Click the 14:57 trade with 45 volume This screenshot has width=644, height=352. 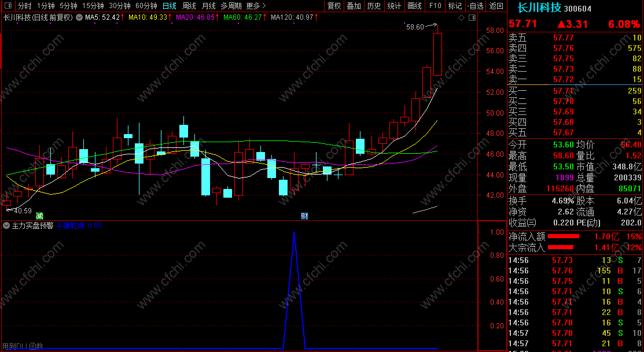pos(575,333)
